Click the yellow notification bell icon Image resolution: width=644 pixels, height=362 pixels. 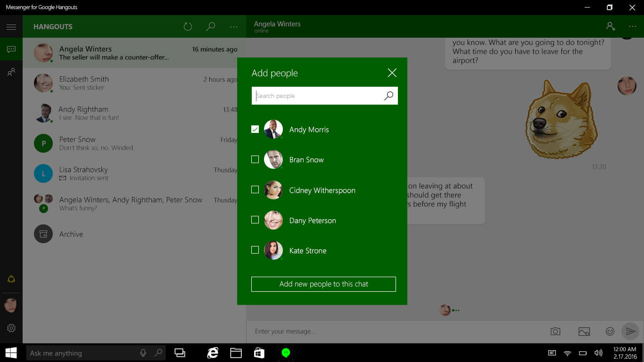pyautogui.click(x=11, y=279)
